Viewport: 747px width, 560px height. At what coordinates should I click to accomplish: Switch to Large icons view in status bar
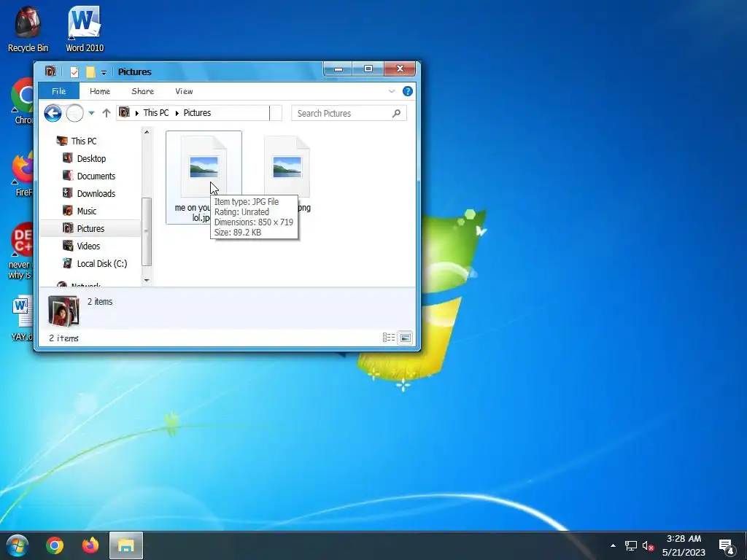405,338
